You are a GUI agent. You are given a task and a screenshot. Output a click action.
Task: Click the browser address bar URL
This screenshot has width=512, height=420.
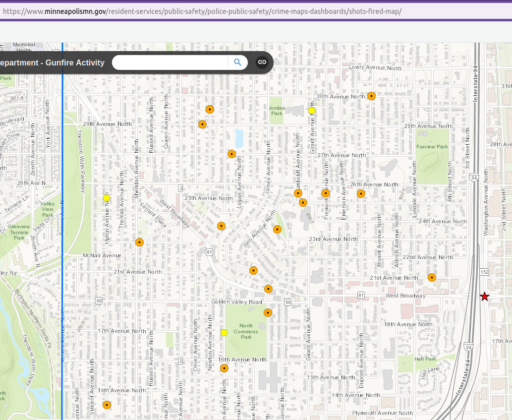click(x=202, y=11)
